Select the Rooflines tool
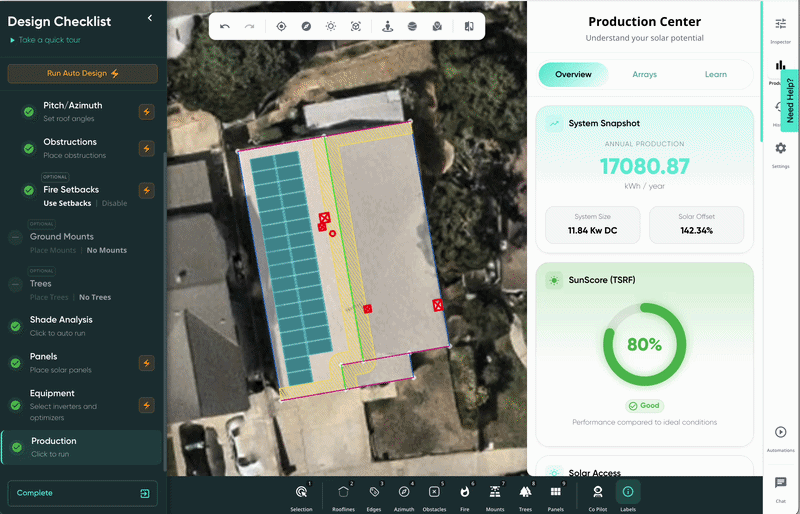 click(344, 493)
